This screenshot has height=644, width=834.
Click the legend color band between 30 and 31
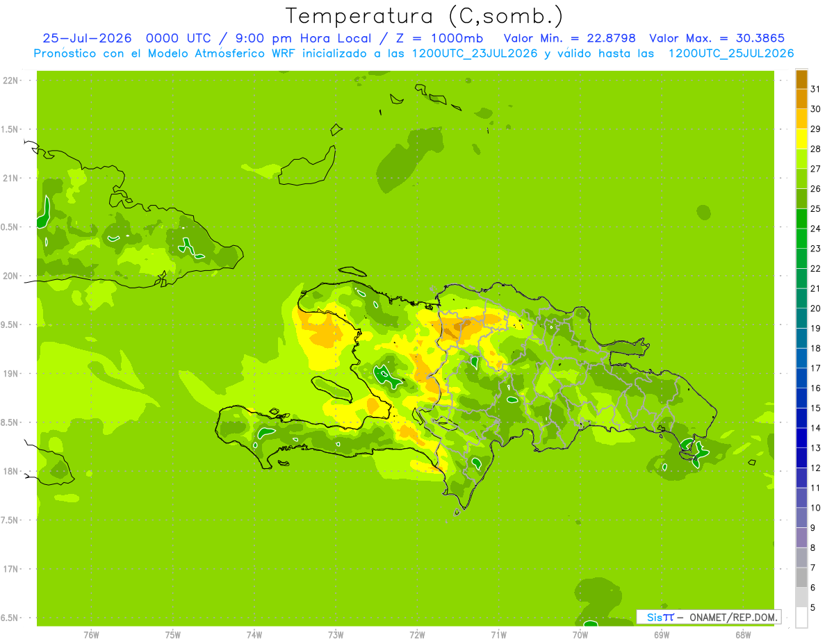click(x=801, y=99)
